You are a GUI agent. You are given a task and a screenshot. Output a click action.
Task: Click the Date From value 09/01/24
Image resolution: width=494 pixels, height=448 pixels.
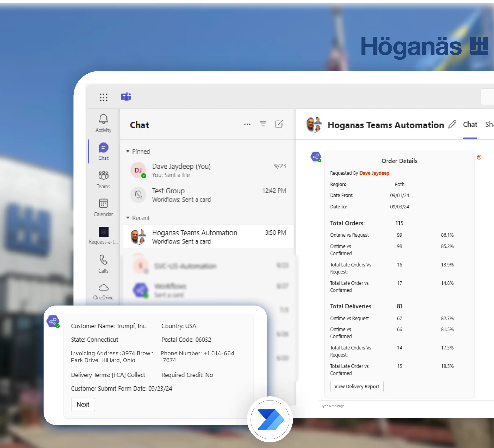tap(399, 195)
